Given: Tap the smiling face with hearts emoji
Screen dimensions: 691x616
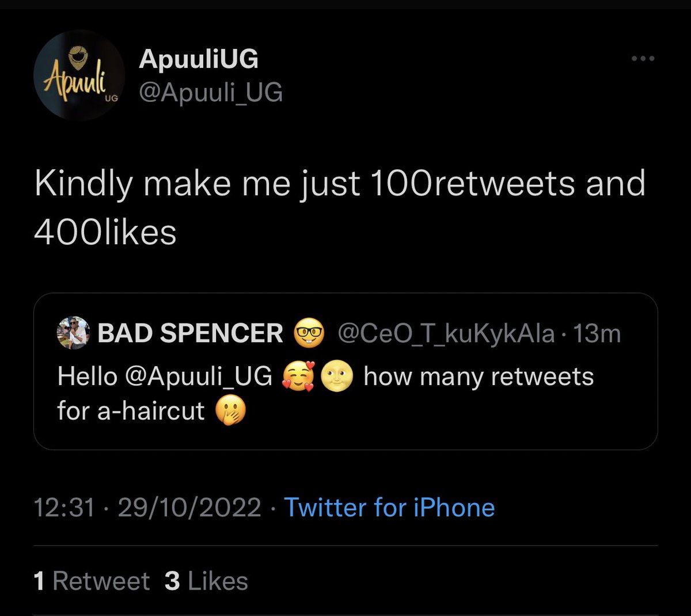Looking at the screenshot, I should pyautogui.click(x=298, y=378).
